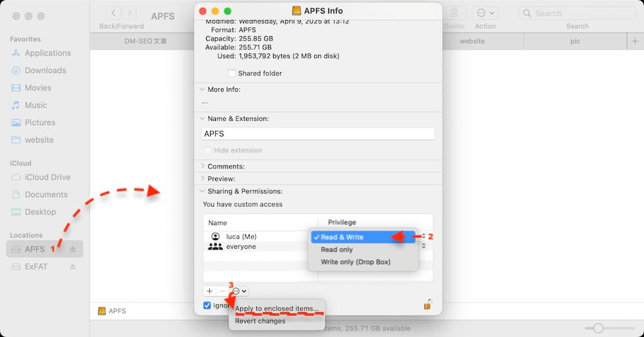
Task: Open Finder Action menu
Action: coord(485,13)
